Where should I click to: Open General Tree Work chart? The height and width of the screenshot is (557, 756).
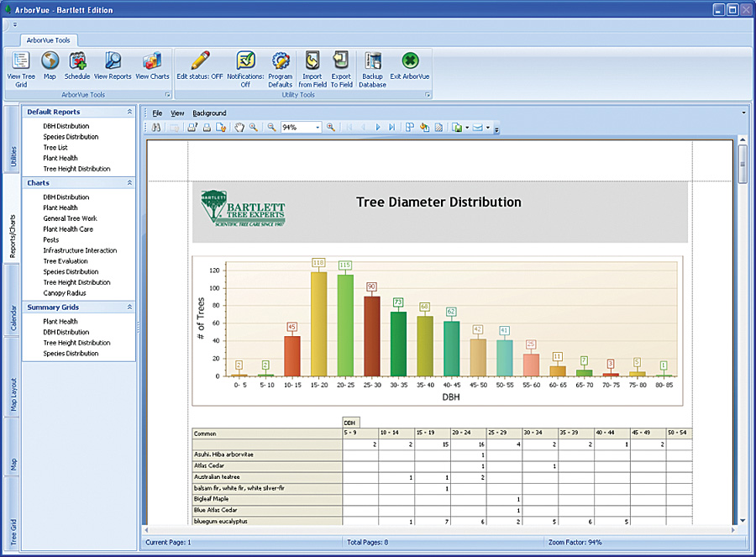70,218
